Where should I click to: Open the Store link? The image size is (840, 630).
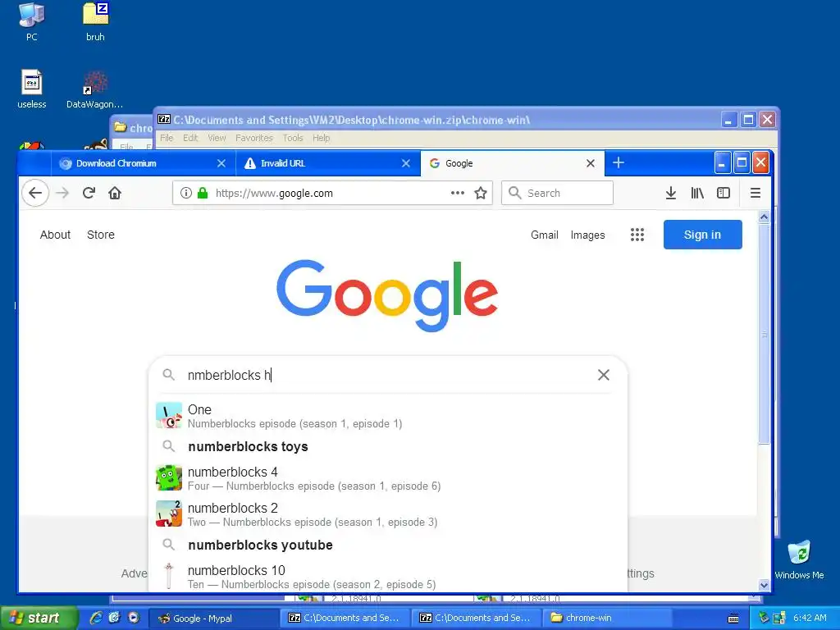(101, 235)
